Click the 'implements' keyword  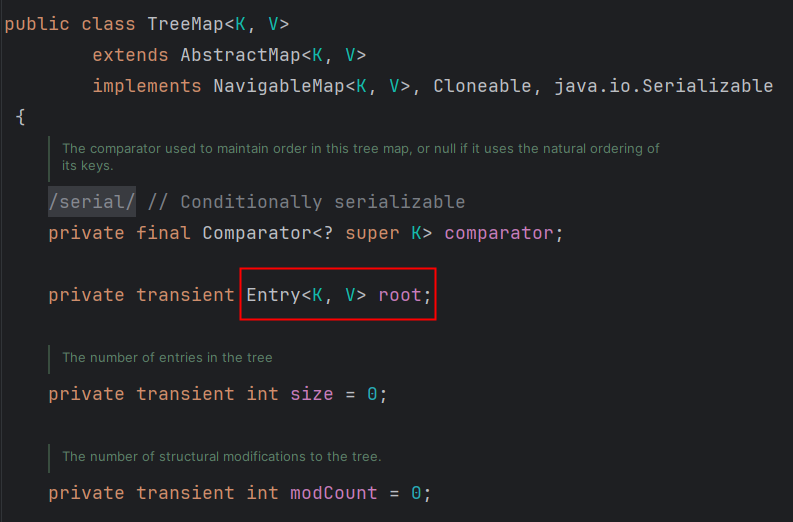coord(147,86)
